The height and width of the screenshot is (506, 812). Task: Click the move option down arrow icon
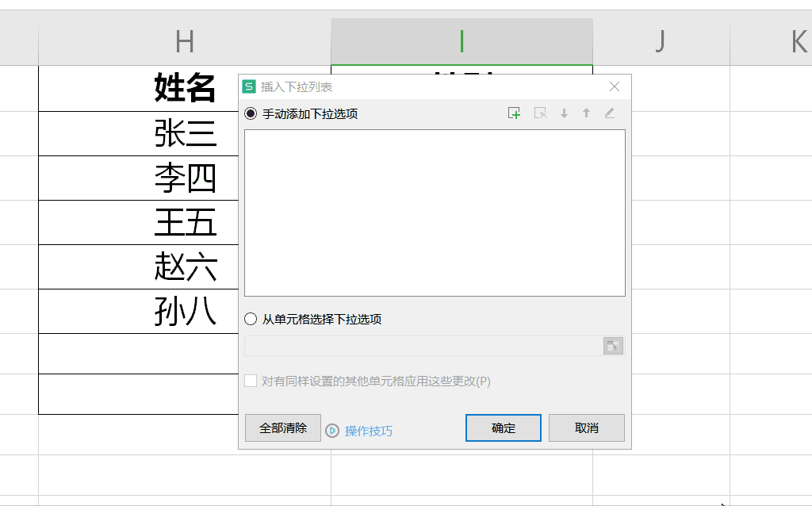click(563, 113)
